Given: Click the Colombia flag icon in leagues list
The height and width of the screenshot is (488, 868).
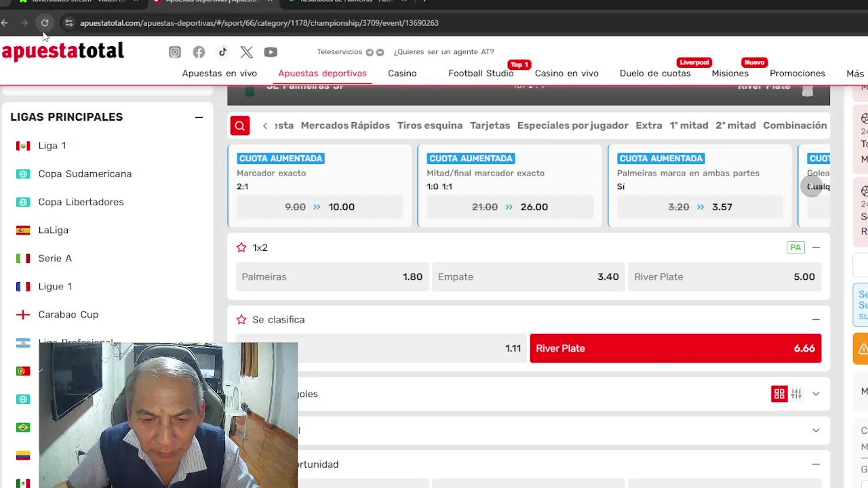Looking at the screenshot, I should coord(23,455).
